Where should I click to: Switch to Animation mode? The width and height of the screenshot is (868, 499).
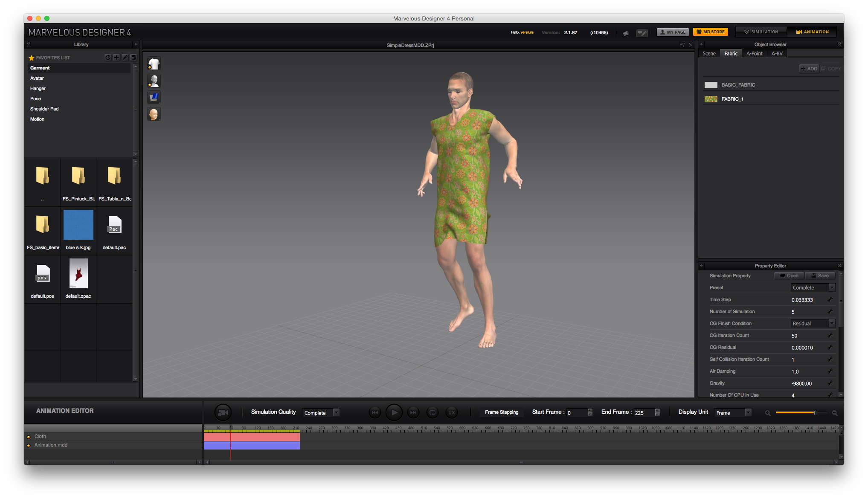click(x=812, y=32)
